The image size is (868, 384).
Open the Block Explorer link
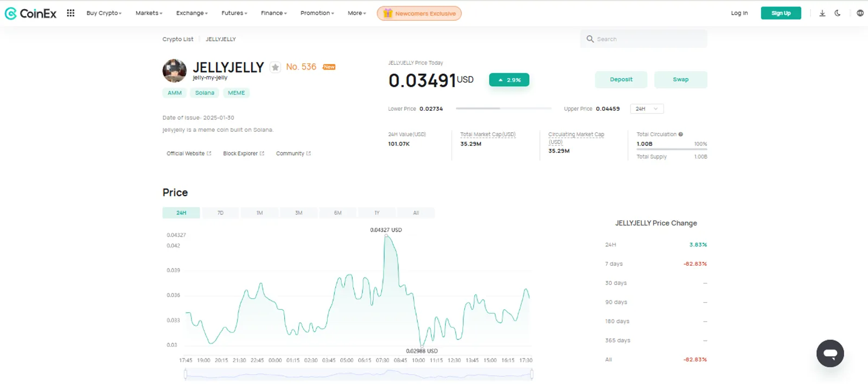tap(244, 153)
